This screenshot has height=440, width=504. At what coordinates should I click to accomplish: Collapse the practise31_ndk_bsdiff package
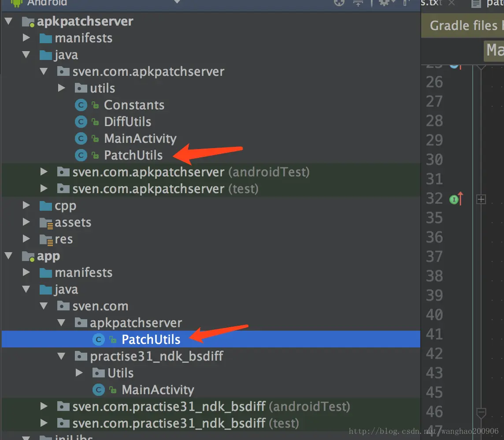point(62,356)
